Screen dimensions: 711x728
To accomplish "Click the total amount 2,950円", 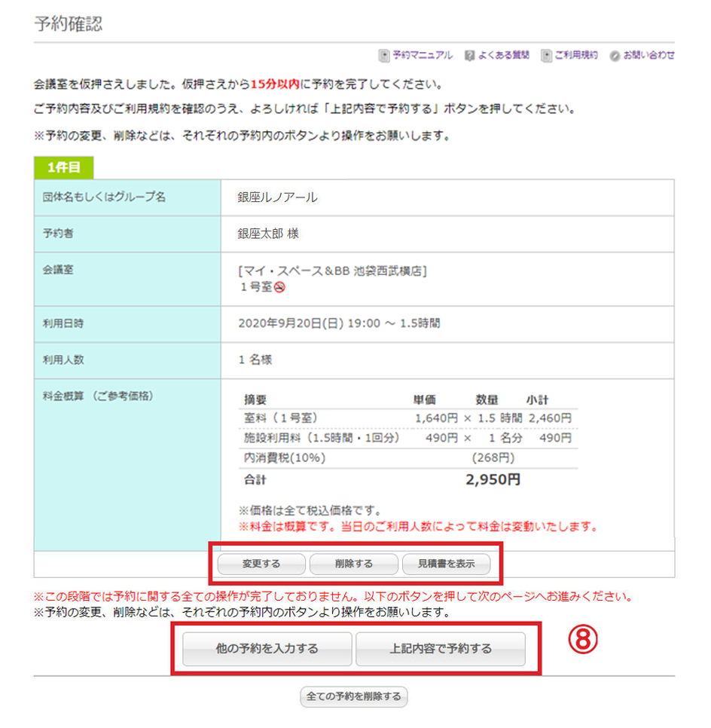I will point(493,480).
